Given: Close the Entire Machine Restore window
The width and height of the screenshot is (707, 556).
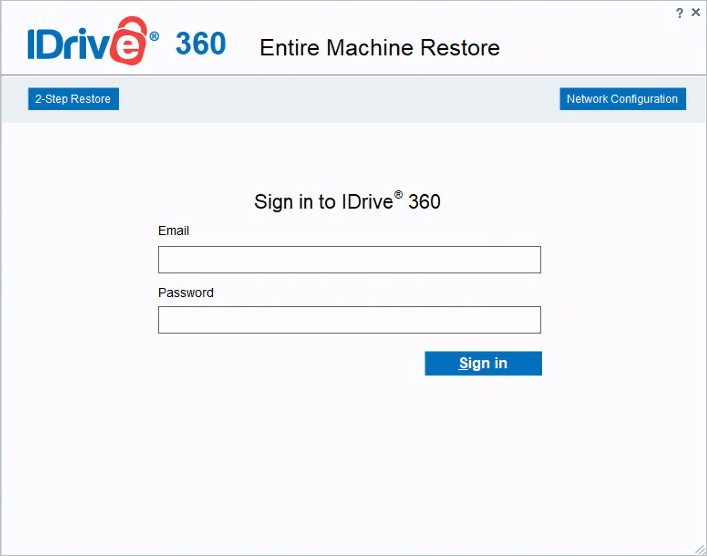Looking at the screenshot, I should (696, 13).
